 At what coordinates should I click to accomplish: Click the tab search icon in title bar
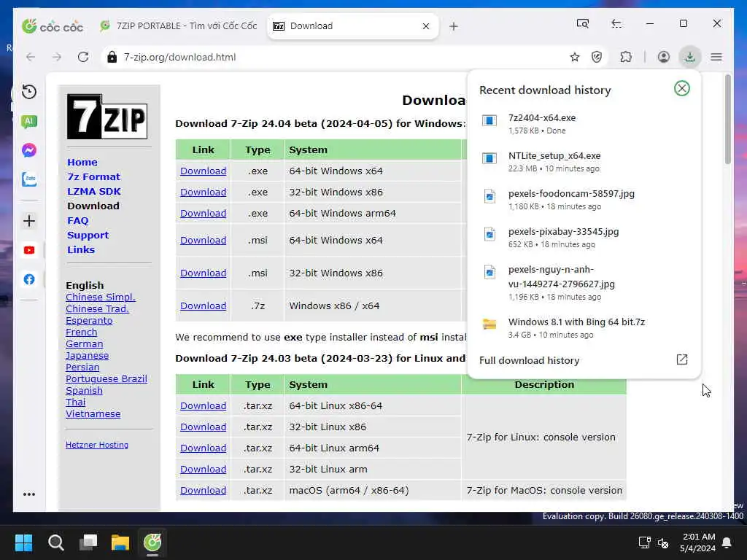click(x=583, y=23)
